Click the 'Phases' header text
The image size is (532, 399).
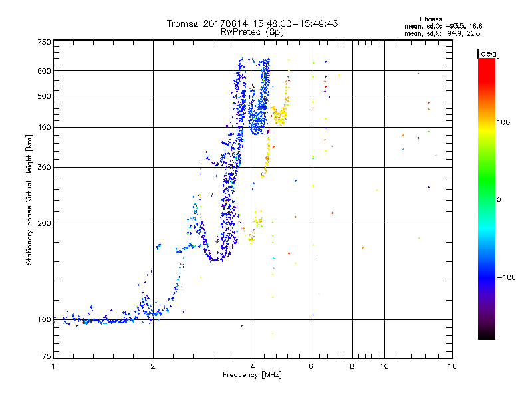pos(430,19)
